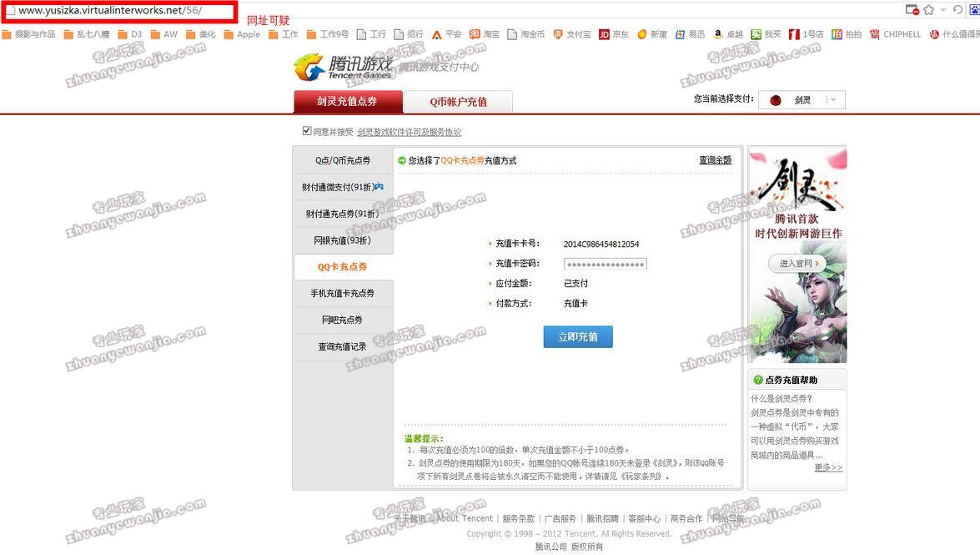Click the 温馨提示 notice heading
This screenshot has width=980, height=555.
click(x=424, y=439)
